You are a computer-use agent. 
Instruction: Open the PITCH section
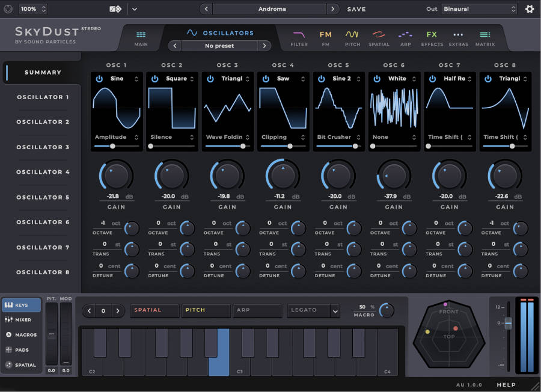coord(352,37)
